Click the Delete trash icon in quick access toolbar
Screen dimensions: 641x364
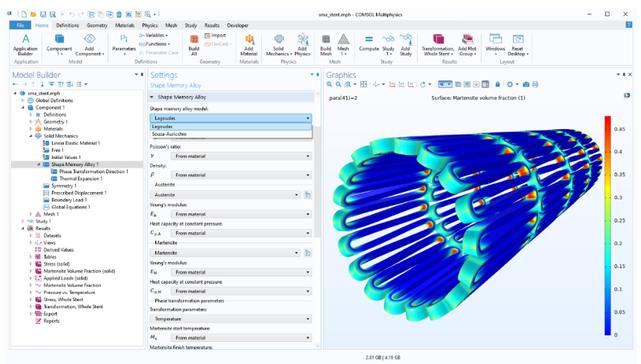[x=119, y=14]
